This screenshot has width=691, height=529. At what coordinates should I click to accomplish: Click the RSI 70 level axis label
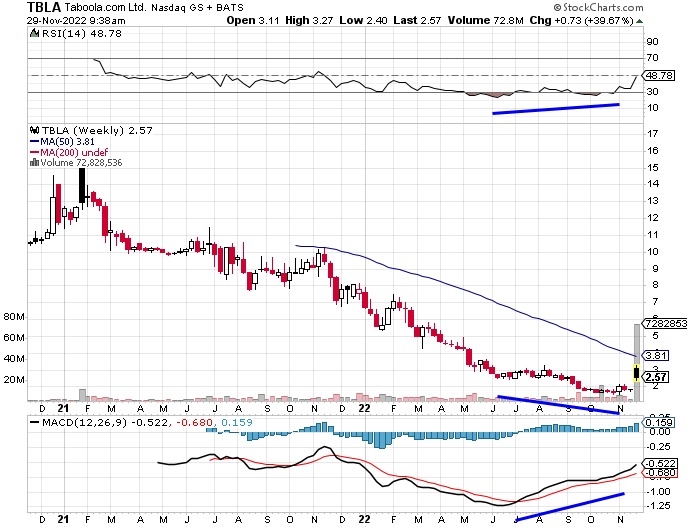(x=653, y=58)
